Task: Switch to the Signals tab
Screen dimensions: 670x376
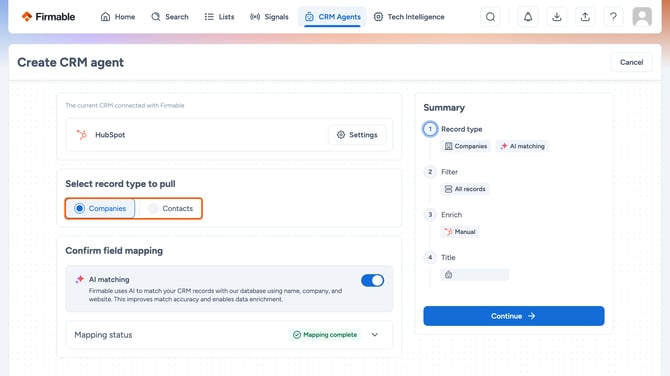Action: [269, 17]
